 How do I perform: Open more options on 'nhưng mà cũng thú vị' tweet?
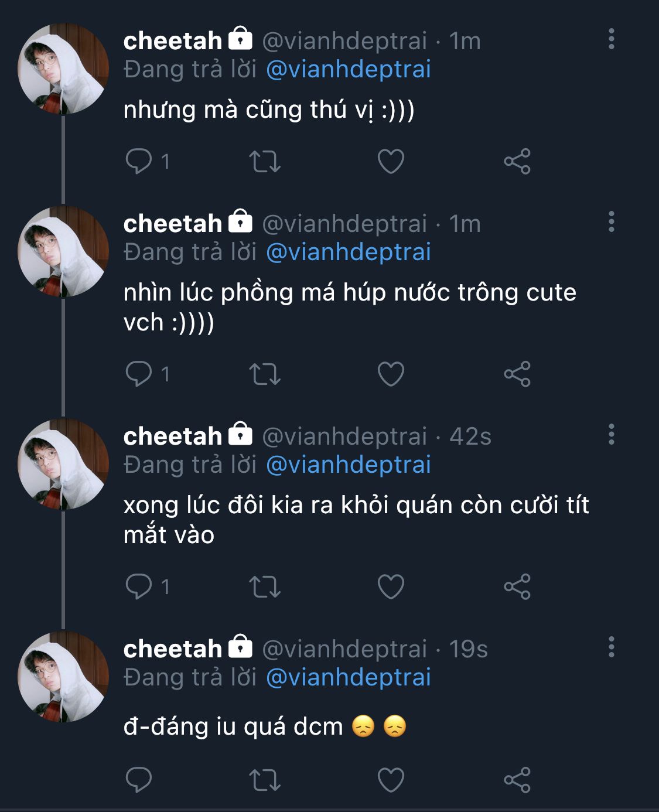tap(611, 39)
